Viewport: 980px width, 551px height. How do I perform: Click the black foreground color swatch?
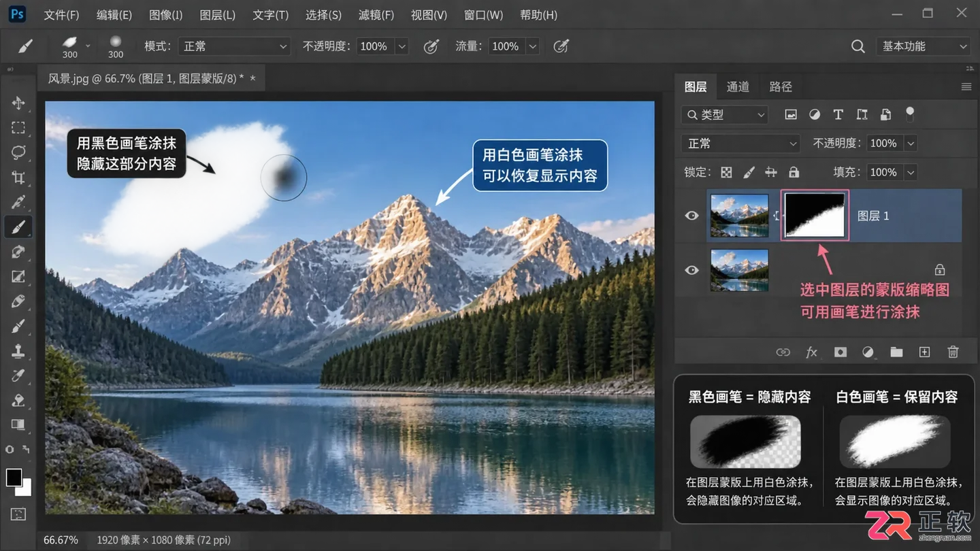point(13,476)
